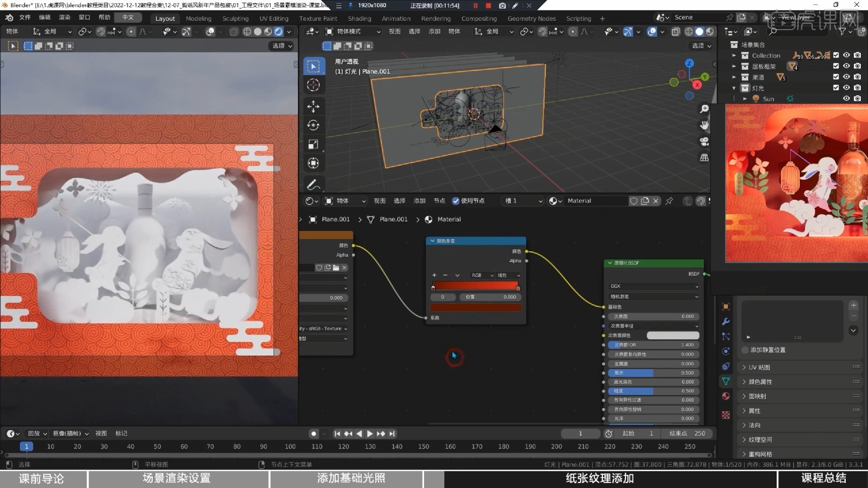Screen dimensions: 868x488
Task: Open the Physics properties tab icon
Action: coord(726,351)
